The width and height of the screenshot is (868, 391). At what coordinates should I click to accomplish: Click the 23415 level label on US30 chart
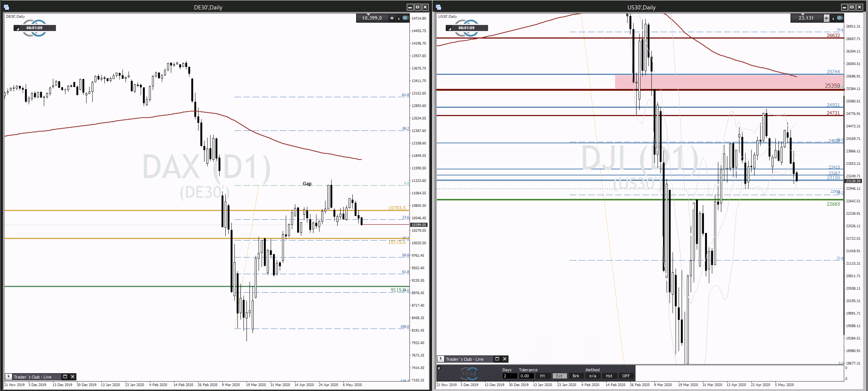click(x=834, y=167)
